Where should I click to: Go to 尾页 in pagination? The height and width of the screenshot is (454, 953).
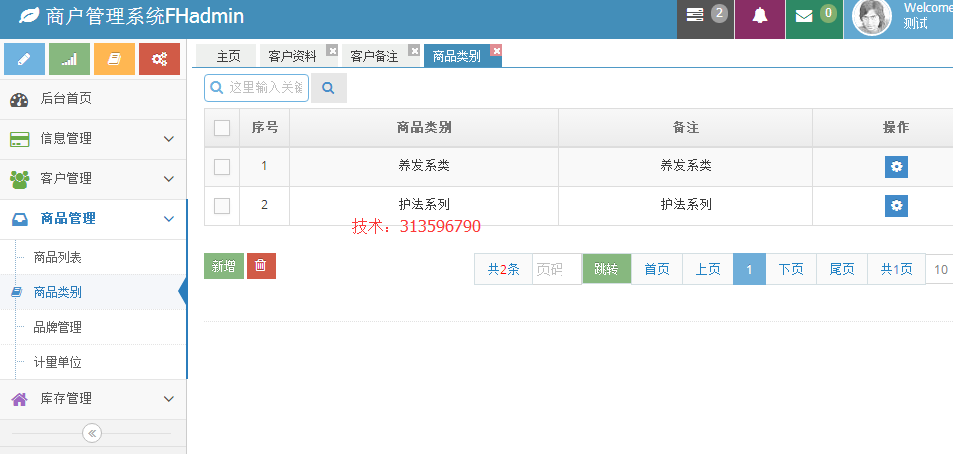point(842,269)
